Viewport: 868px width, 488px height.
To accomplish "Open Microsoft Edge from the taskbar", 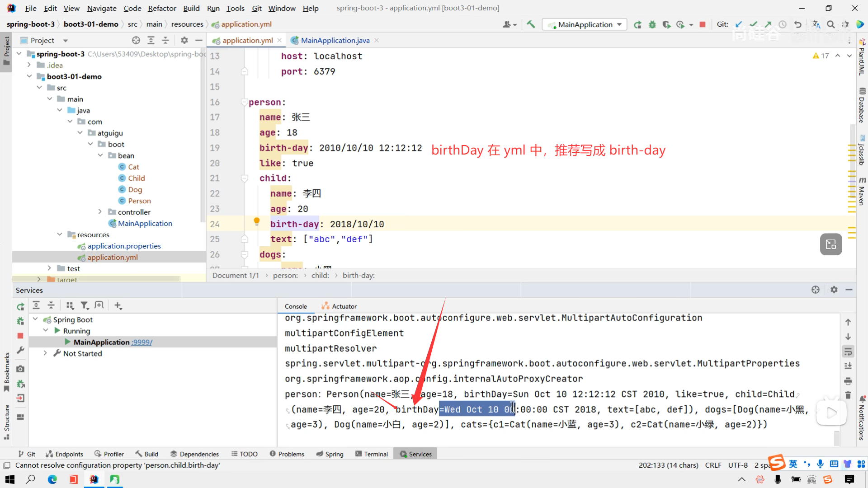I will pos(52,479).
